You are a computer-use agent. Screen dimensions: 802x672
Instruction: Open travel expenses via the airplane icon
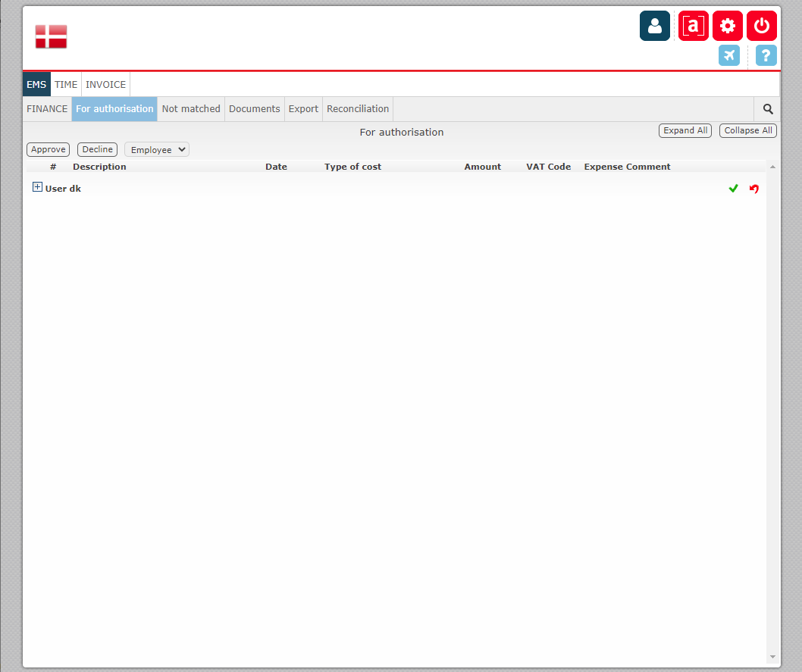(728, 55)
